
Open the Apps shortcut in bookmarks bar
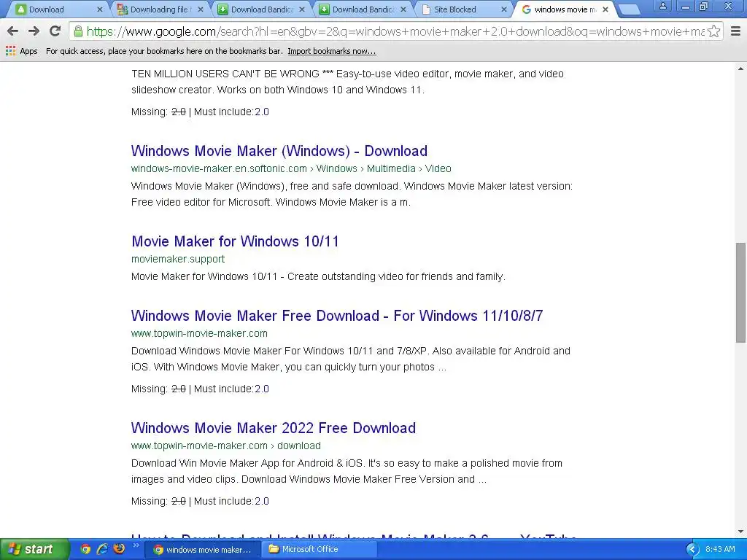21,51
